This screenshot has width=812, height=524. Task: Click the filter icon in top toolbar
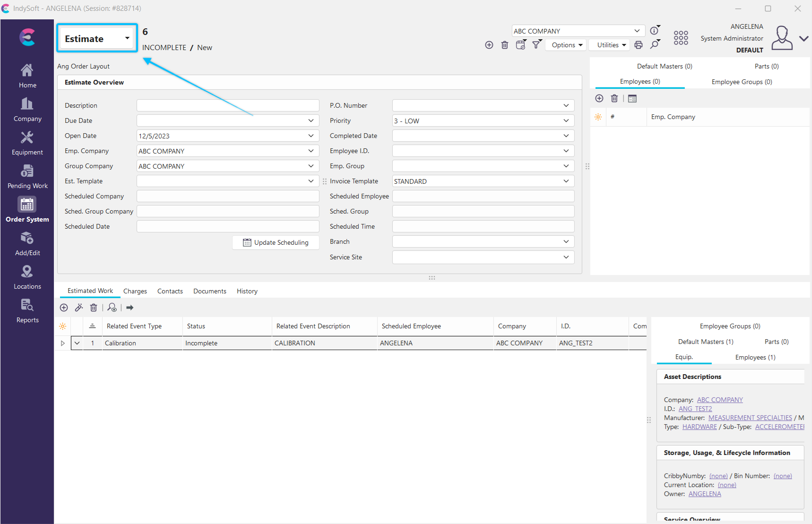536,45
